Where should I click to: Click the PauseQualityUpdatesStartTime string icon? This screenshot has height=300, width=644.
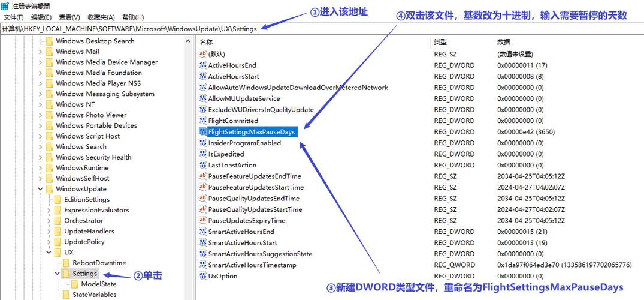pyautogui.click(x=202, y=209)
